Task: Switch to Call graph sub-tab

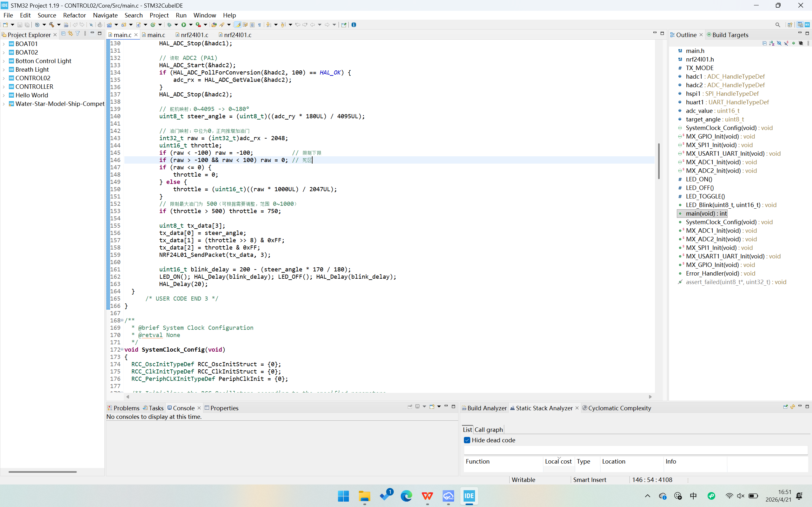Action: (489, 430)
